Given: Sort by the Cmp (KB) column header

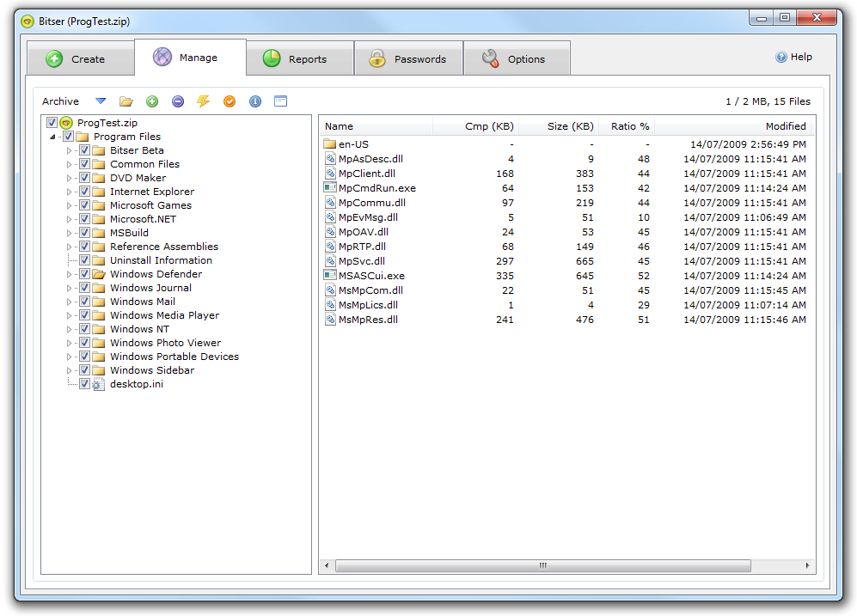Looking at the screenshot, I should [x=475, y=126].
